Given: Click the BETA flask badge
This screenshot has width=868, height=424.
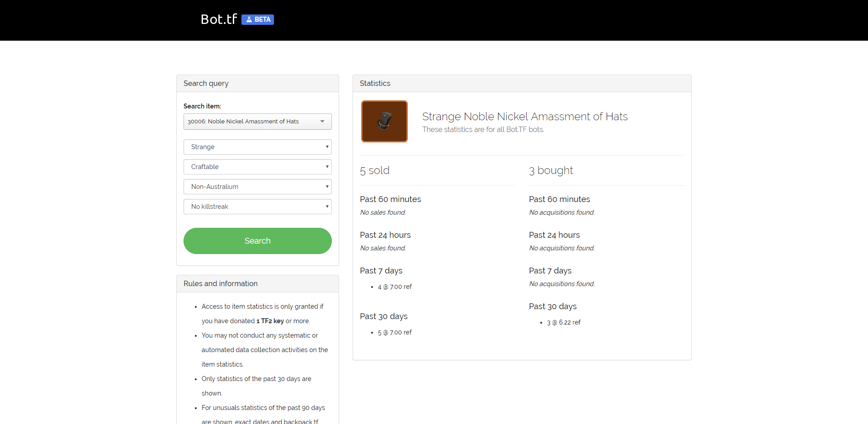Looking at the screenshot, I should tap(258, 19).
